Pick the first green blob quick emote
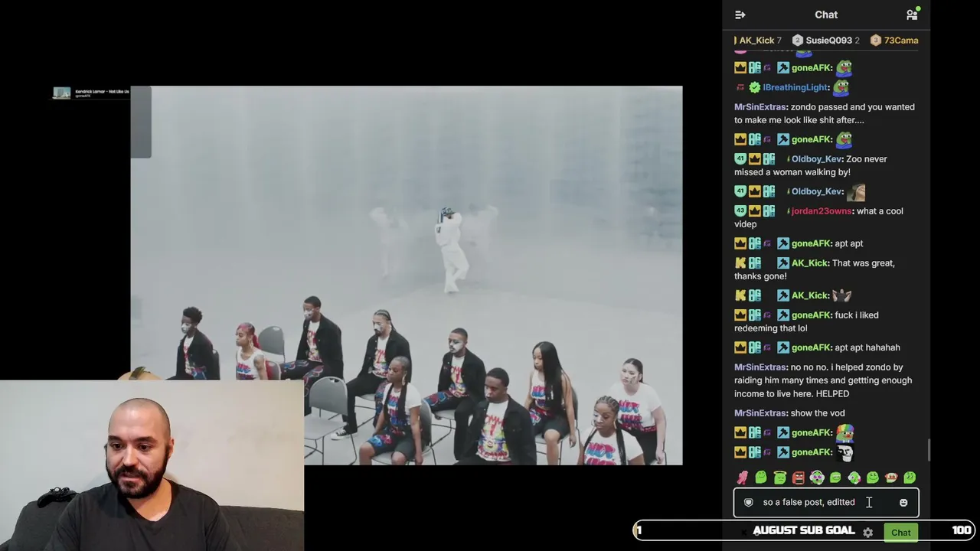This screenshot has width=980, height=551. click(x=761, y=478)
